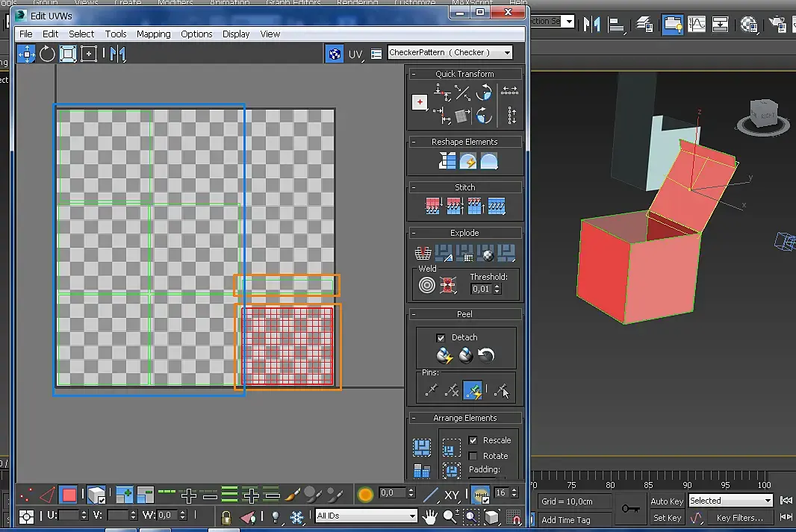Select the Polygon sub-object mode icon
This screenshot has height=532, width=796.
(x=69, y=494)
